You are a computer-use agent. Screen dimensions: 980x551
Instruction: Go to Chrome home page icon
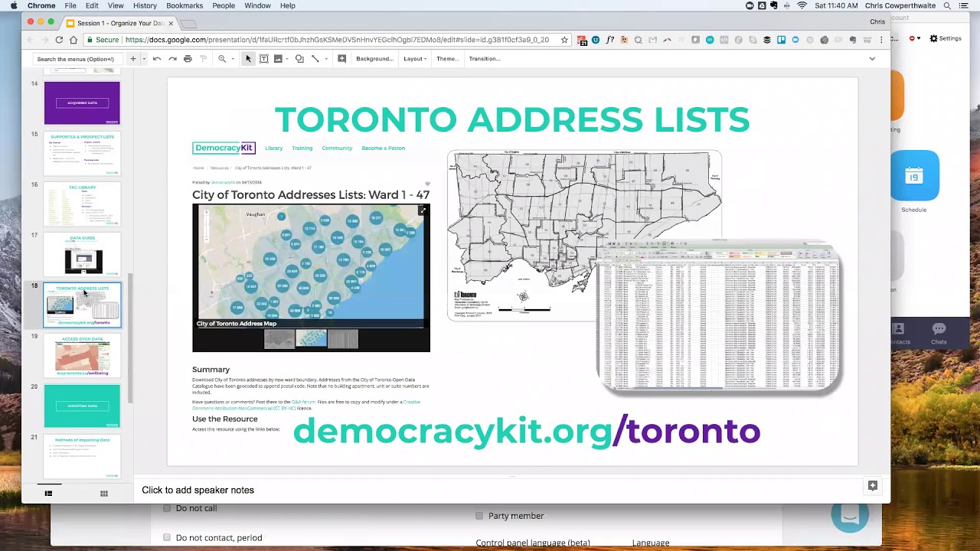coord(73,40)
